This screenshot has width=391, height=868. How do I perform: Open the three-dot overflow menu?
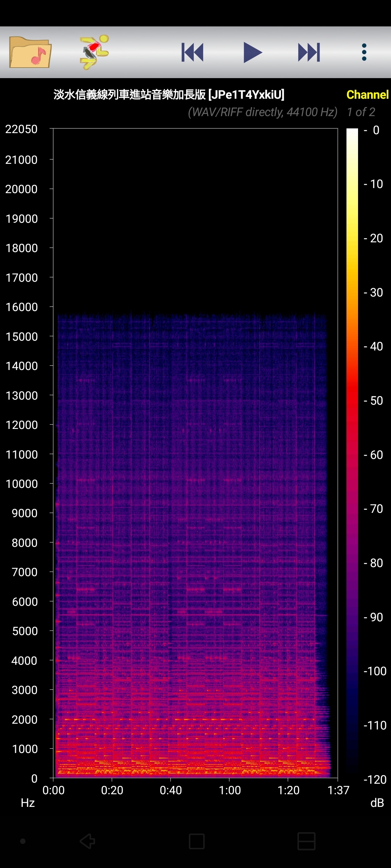[364, 52]
